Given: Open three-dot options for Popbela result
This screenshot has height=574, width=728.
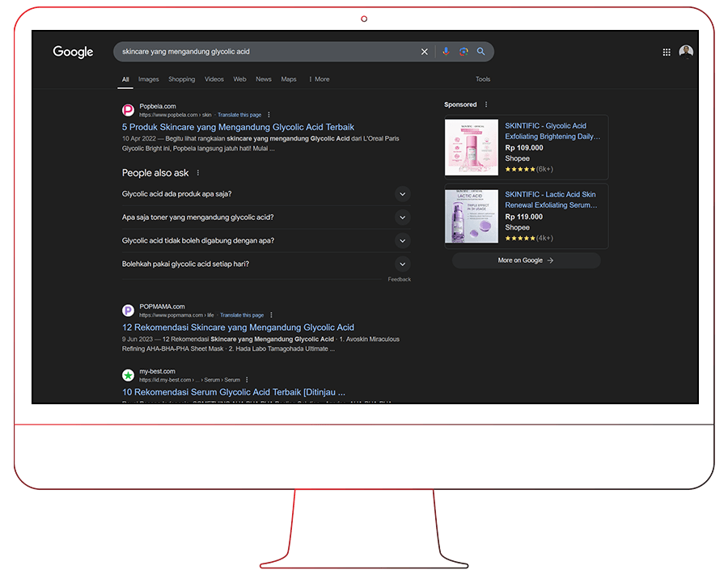Looking at the screenshot, I should 269,115.
